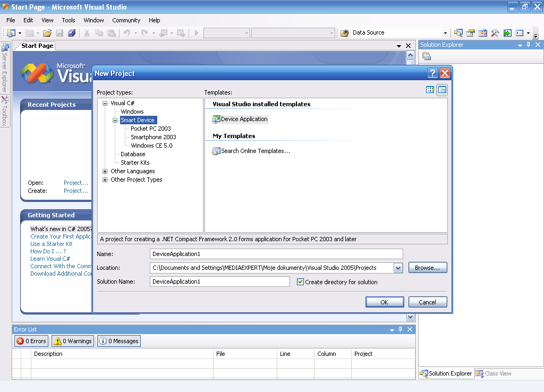
Task: Click the Learn Visual C# link
Action: point(50,259)
